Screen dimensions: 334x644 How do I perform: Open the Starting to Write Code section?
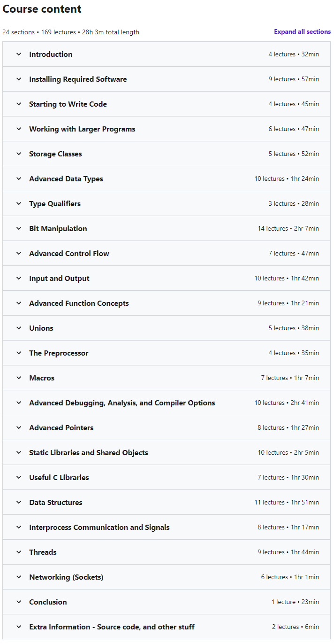pyautogui.click(x=167, y=104)
